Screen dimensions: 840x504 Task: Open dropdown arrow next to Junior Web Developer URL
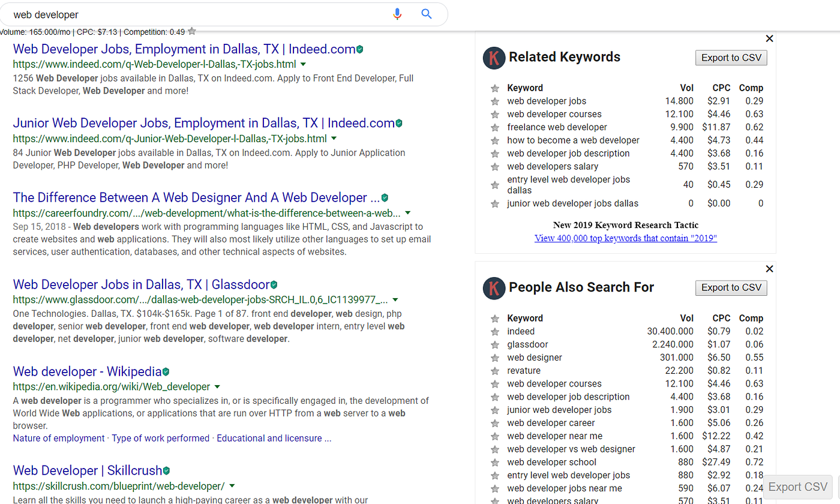pyautogui.click(x=334, y=139)
